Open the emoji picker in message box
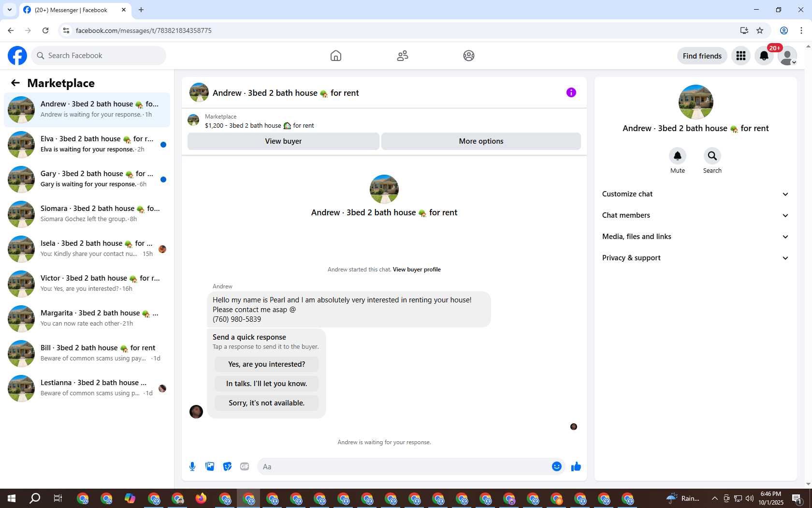Image resolution: width=812 pixels, height=508 pixels. coord(557,466)
